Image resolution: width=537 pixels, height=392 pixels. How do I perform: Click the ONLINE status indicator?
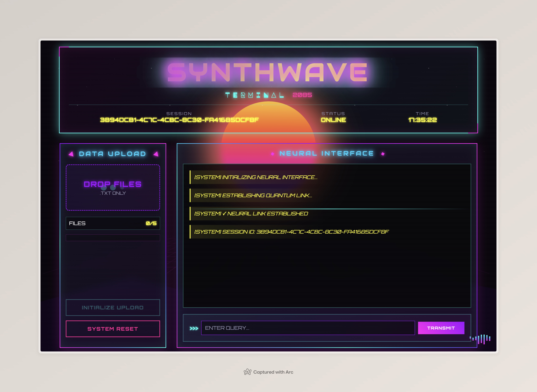[x=333, y=120]
